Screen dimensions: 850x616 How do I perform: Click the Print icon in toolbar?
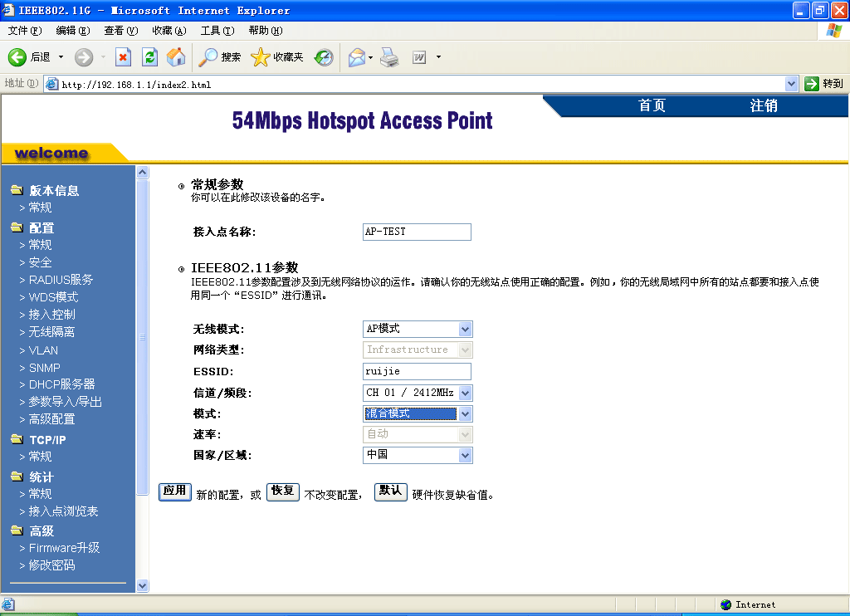coord(389,57)
